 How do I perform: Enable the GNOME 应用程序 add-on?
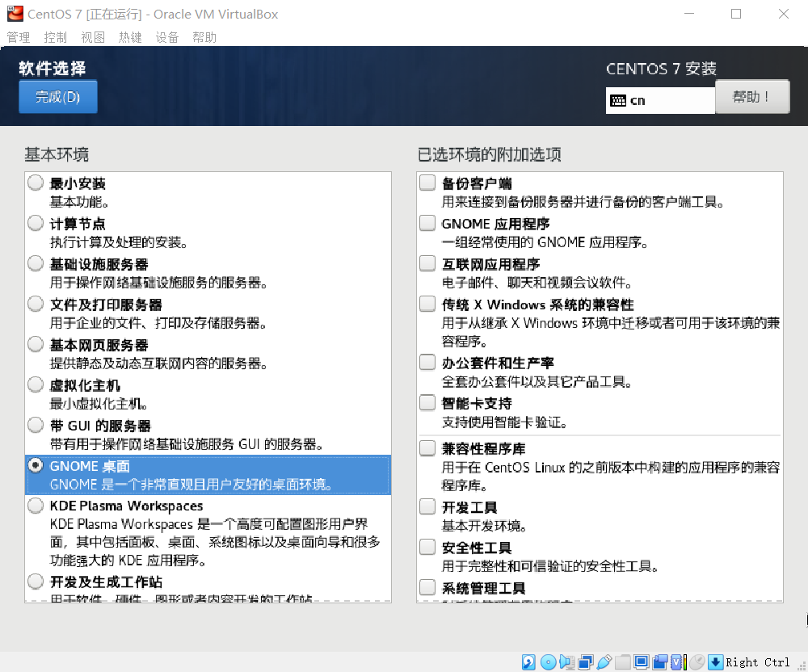[427, 223]
